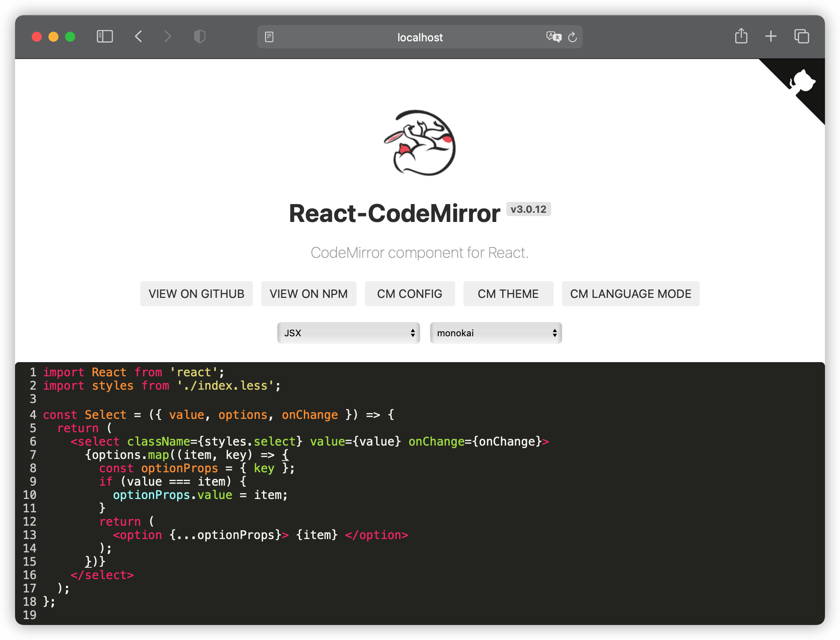Open the VIEW ON NPM link
840x640 pixels.
(x=309, y=294)
